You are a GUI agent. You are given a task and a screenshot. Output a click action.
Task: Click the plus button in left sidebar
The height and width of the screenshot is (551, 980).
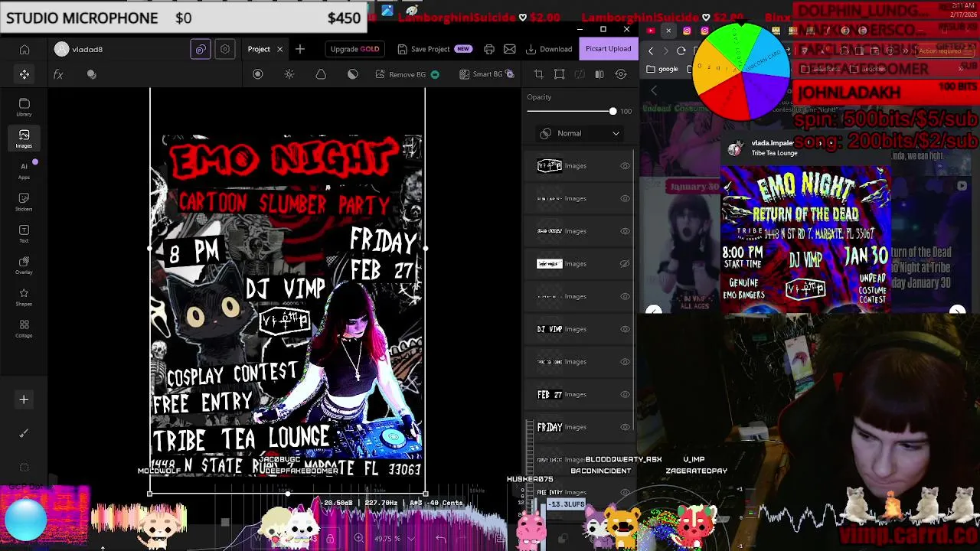point(24,399)
